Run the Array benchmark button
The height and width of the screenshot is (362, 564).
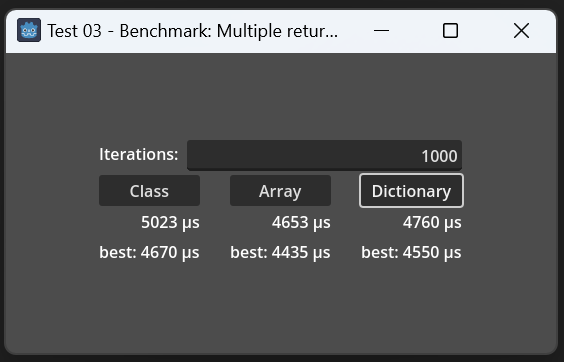point(280,191)
